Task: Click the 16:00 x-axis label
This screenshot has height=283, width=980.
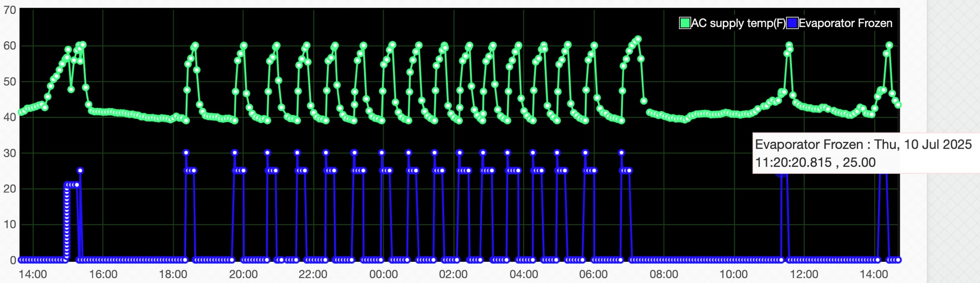Action: click(103, 274)
